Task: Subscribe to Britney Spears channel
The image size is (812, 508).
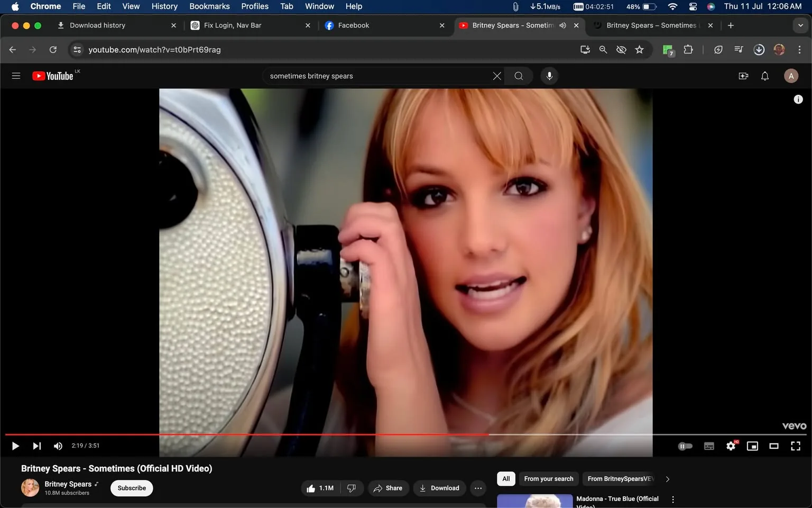Action: coord(131,488)
